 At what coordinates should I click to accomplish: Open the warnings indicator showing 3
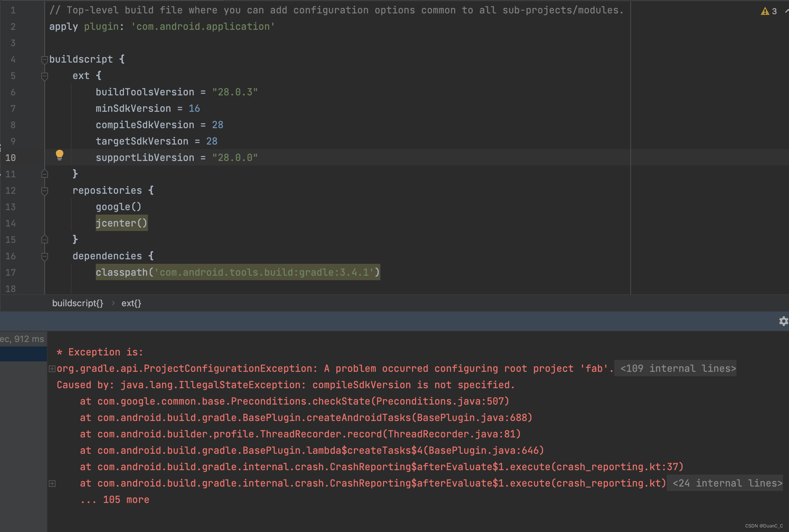point(769,11)
